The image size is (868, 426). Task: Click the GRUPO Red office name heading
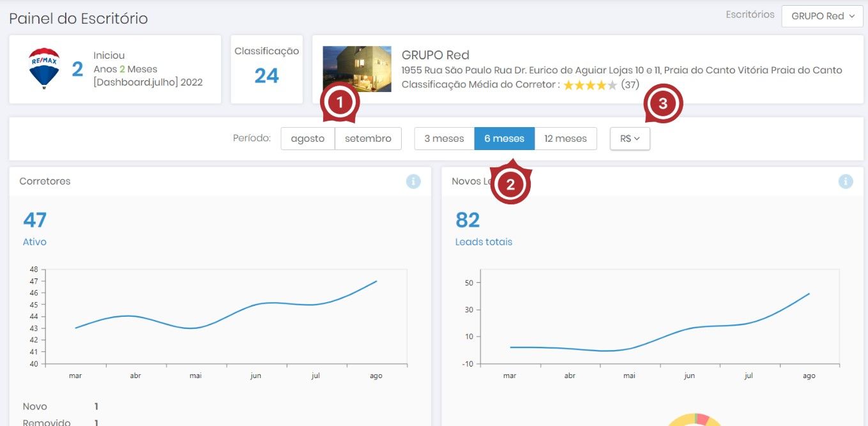[436, 55]
